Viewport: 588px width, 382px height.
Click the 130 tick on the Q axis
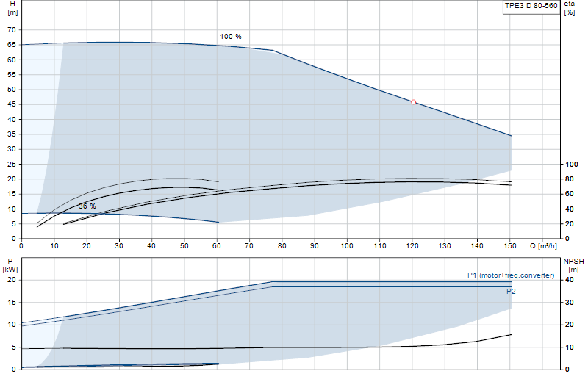(x=445, y=246)
